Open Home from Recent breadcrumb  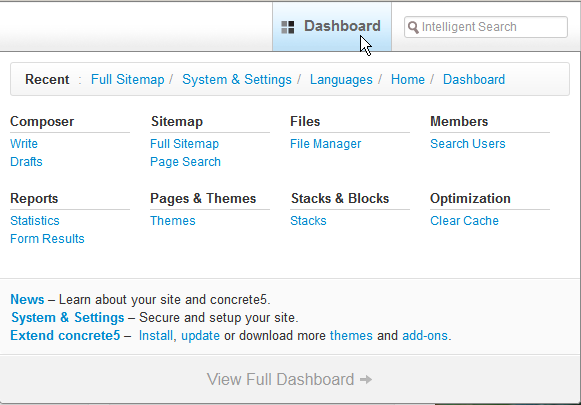tap(408, 80)
